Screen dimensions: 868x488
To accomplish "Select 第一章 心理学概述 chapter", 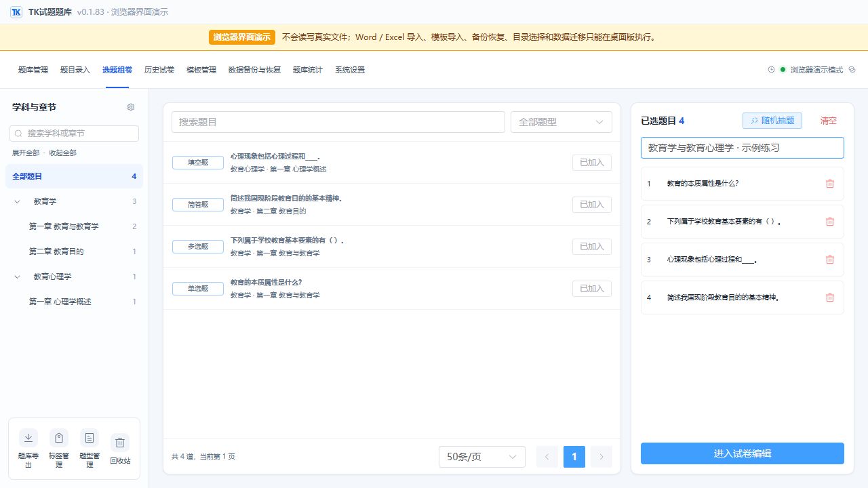I will coord(75,302).
